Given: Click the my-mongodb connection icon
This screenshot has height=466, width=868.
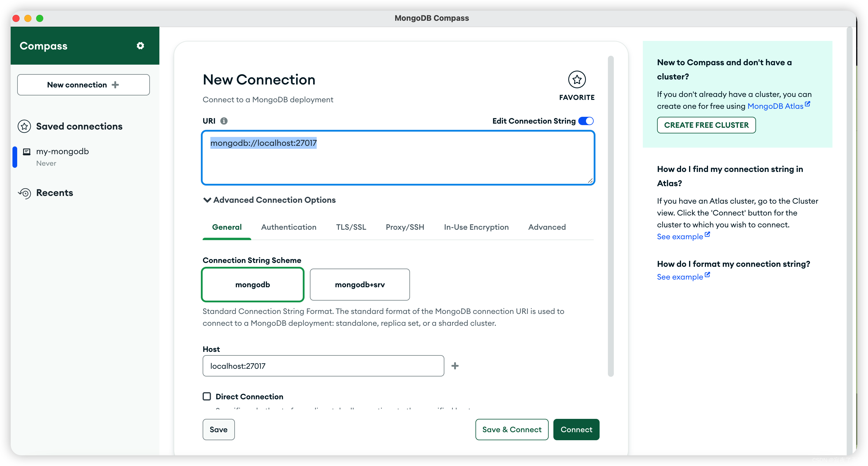Looking at the screenshot, I should 27,151.
